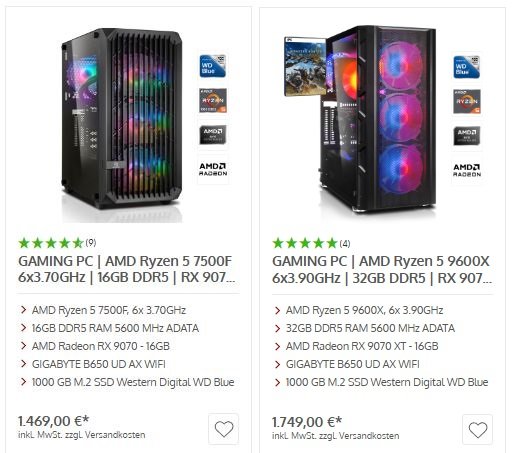
Task: Open the Ryzen 5 9600X Gaming PC title
Action: pyautogui.click(x=382, y=269)
